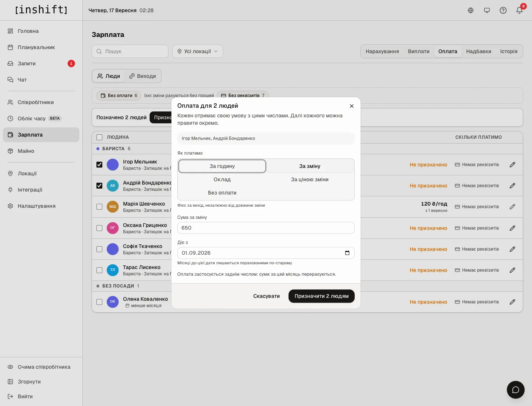Focus the Пошук search field
This screenshot has height=406, width=532.
tap(130, 51)
